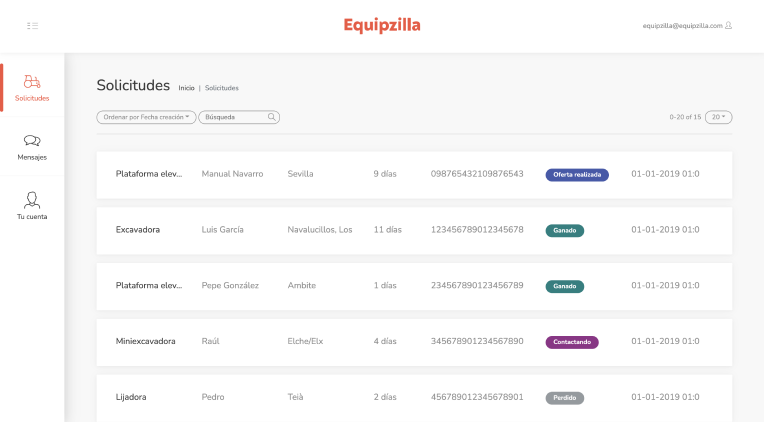Select the Miniexcavadora request row by Raúl
Viewport: 764px width, 422px height.
point(146,342)
